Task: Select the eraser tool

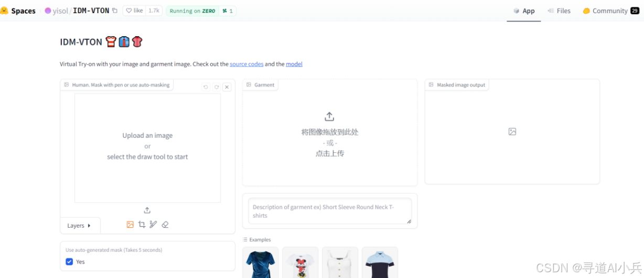Action: click(165, 225)
